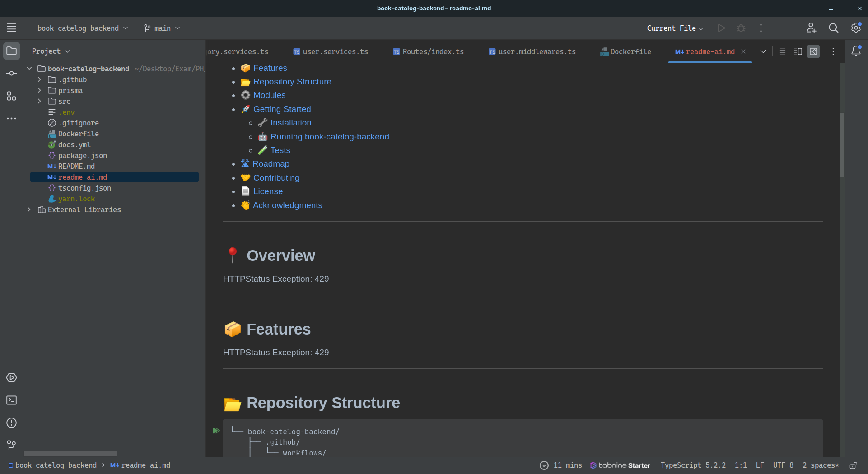Show hidden editor tabs dropdown
The height and width of the screenshot is (474, 868).
(763, 51)
